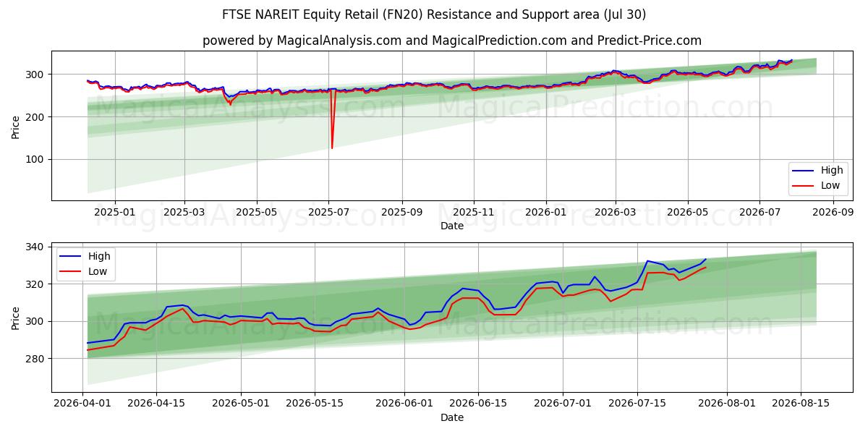Click 'High' in the top chart legend
This screenshot has height=434, width=868.
832,171
